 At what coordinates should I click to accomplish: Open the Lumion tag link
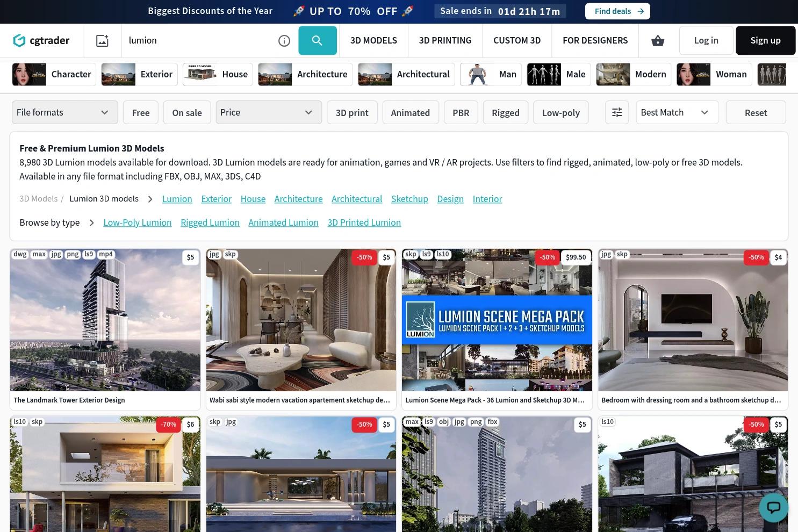177,199
